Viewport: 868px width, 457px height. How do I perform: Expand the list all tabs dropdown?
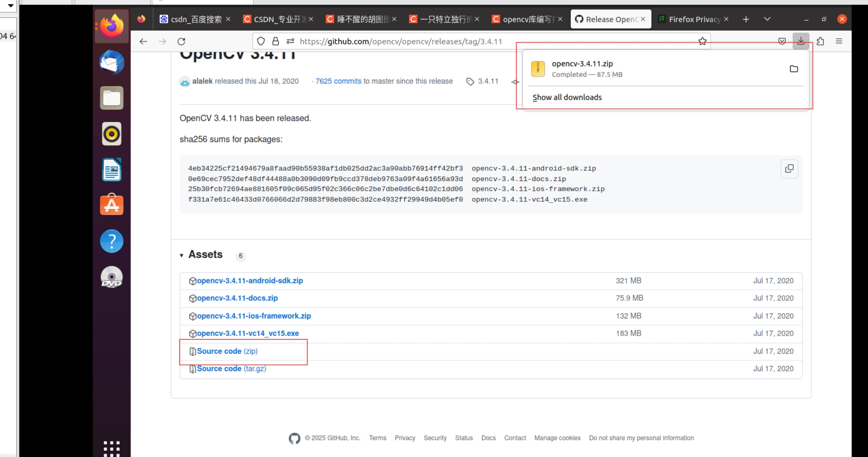coord(767,19)
